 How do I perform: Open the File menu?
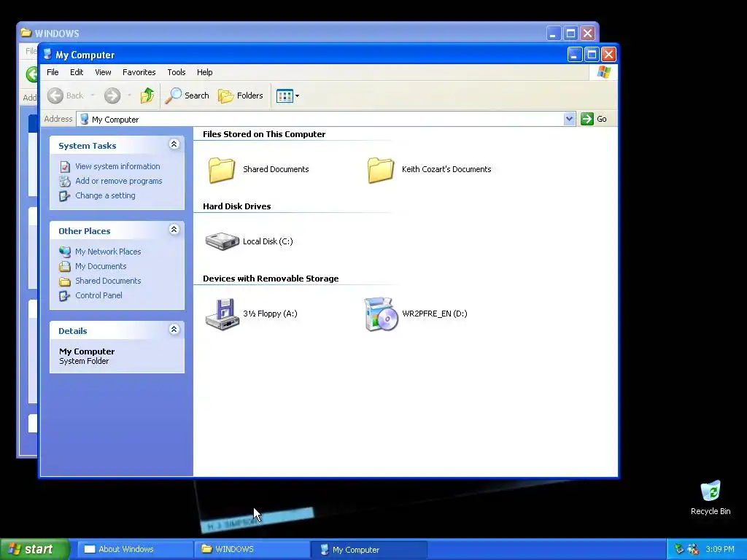(53, 72)
